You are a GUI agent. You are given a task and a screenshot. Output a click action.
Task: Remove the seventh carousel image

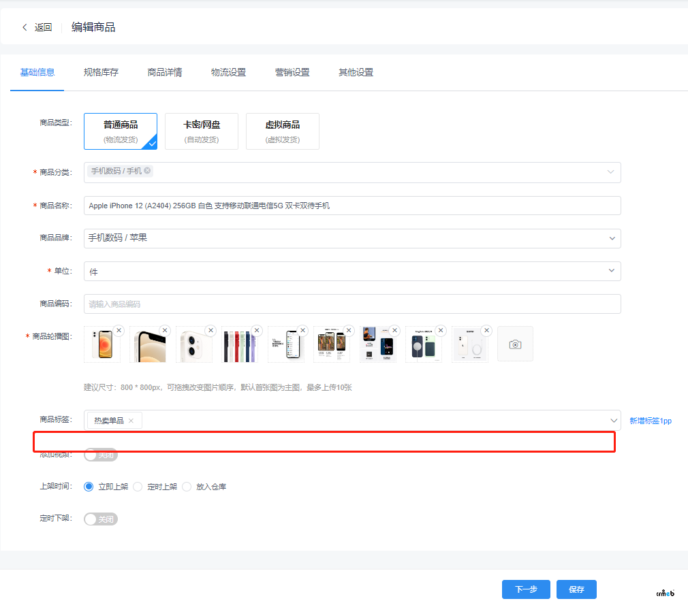coord(395,330)
